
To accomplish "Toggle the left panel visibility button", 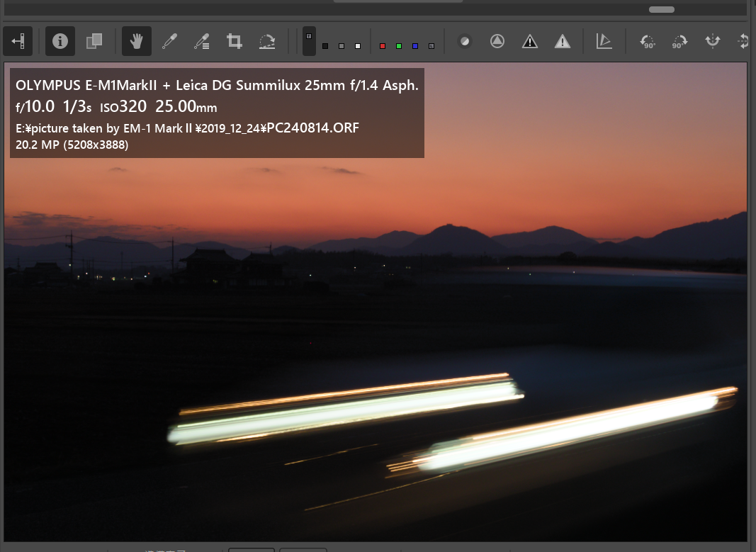I will [x=18, y=41].
